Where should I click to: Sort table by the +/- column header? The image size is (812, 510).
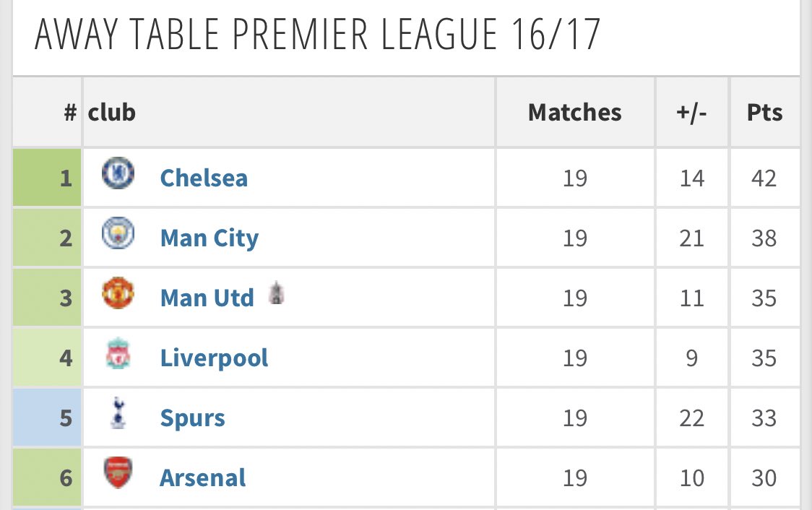[x=692, y=113]
